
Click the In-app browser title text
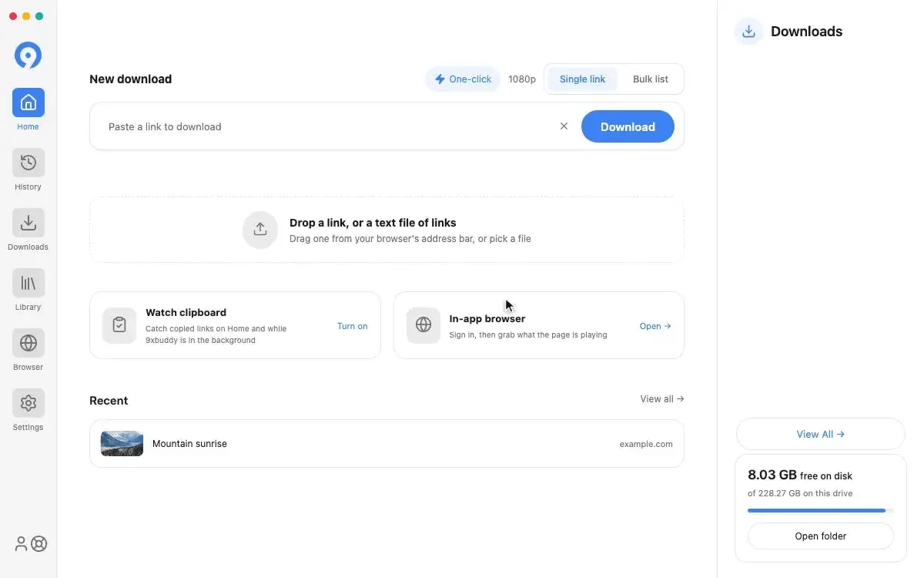click(487, 319)
